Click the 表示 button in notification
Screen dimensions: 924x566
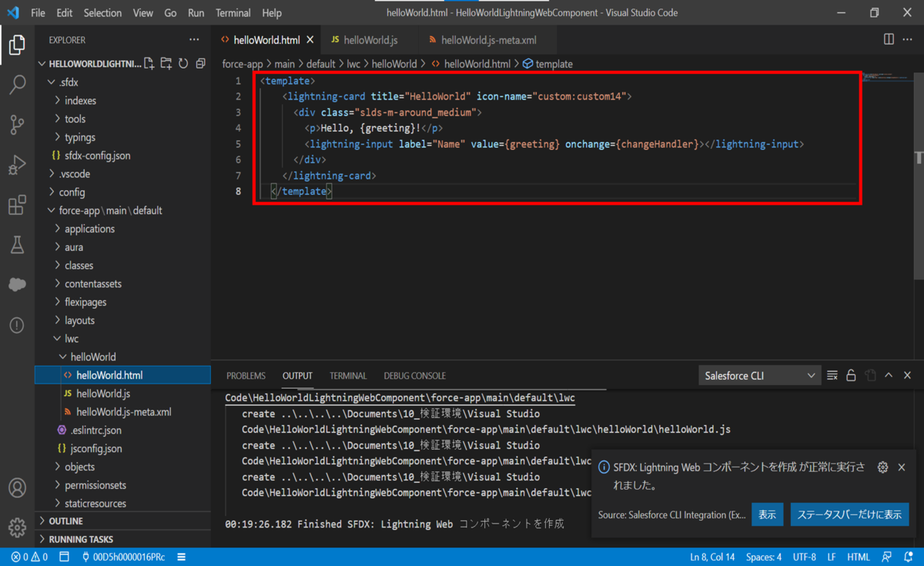[x=767, y=514]
